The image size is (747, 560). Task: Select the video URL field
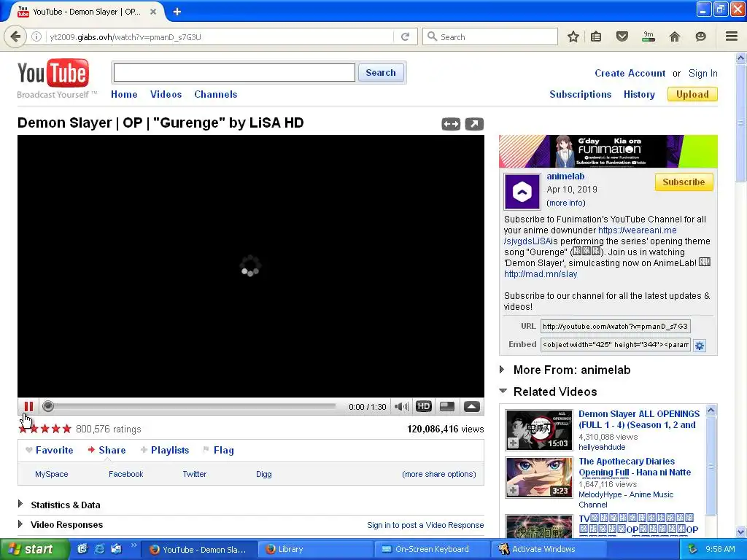tap(615, 326)
